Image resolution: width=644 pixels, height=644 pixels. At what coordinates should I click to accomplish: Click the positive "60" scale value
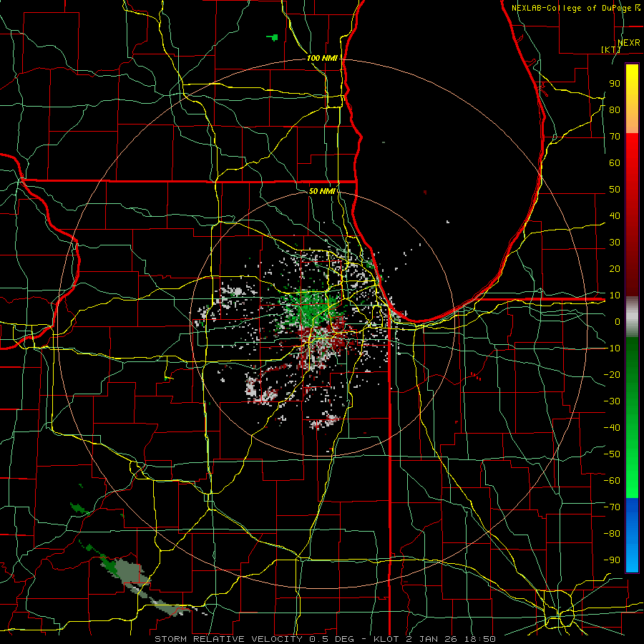pyautogui.click(x=615, y=162)
